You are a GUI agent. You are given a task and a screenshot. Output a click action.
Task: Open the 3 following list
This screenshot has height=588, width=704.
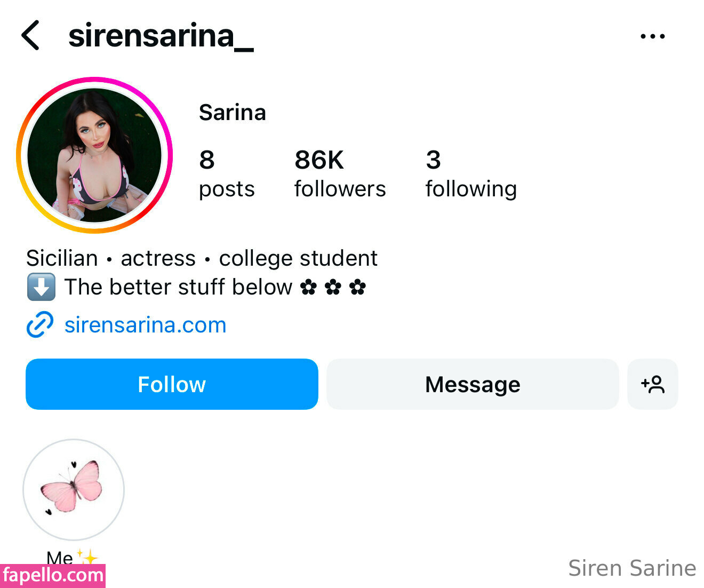(470, 173)
